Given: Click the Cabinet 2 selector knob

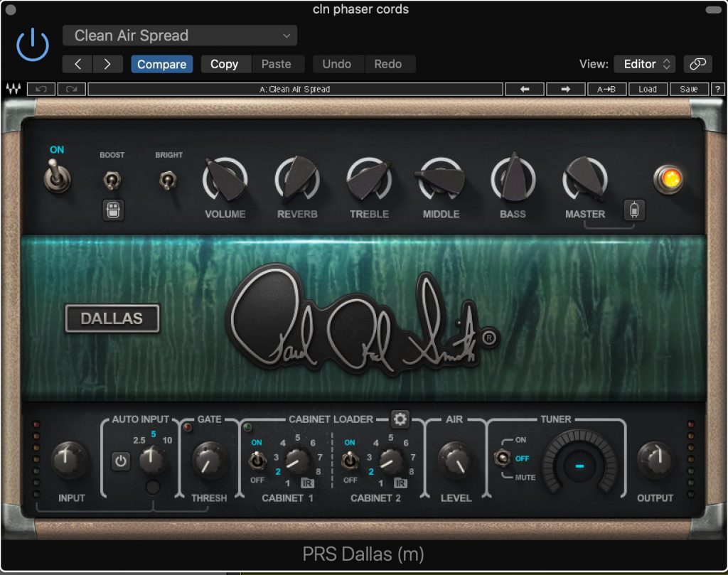Looking at the screenshot, I should coord(391,461).
